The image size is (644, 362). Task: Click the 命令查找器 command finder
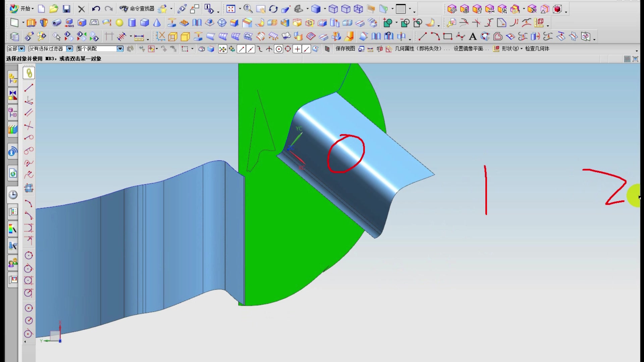tap(138, 9)
